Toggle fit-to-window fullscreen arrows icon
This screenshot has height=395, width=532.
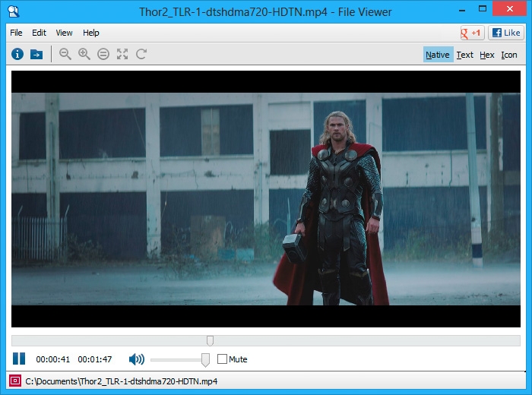click(122, 54)
